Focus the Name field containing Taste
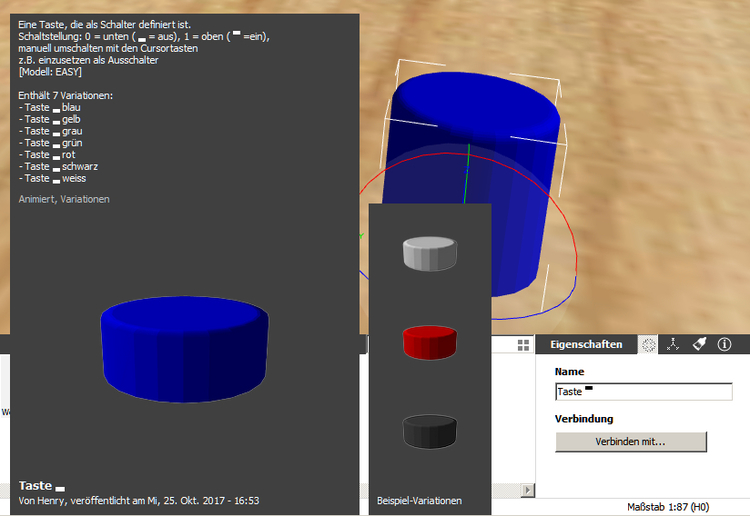750x516 pixels. pos(644,392)
